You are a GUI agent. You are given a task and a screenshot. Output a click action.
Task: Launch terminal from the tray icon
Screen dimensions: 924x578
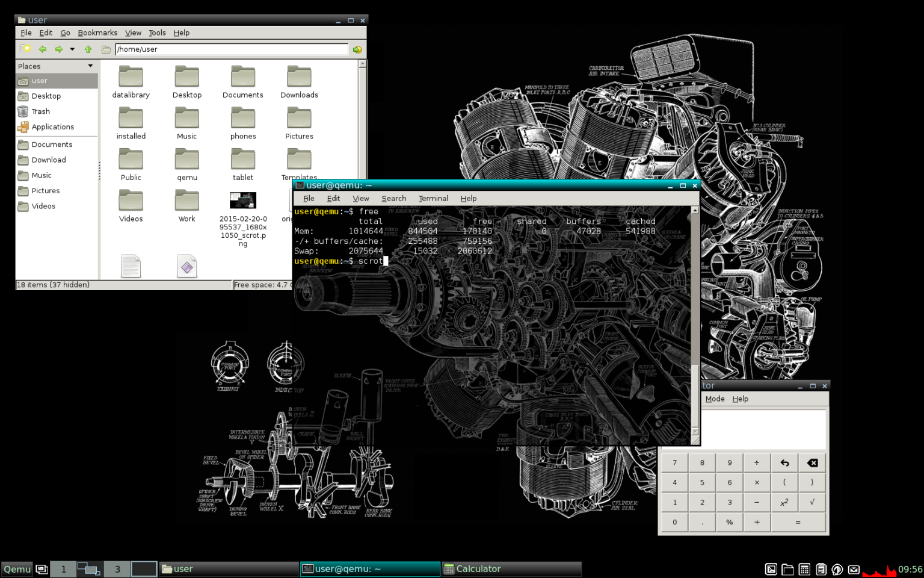(771, 569)
